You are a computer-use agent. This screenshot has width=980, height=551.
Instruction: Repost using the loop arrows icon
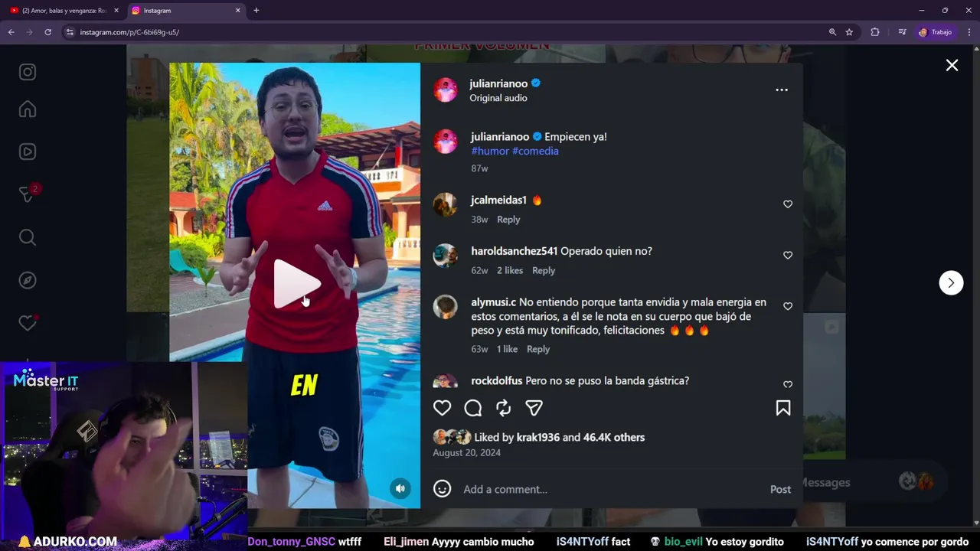point(503,408)
